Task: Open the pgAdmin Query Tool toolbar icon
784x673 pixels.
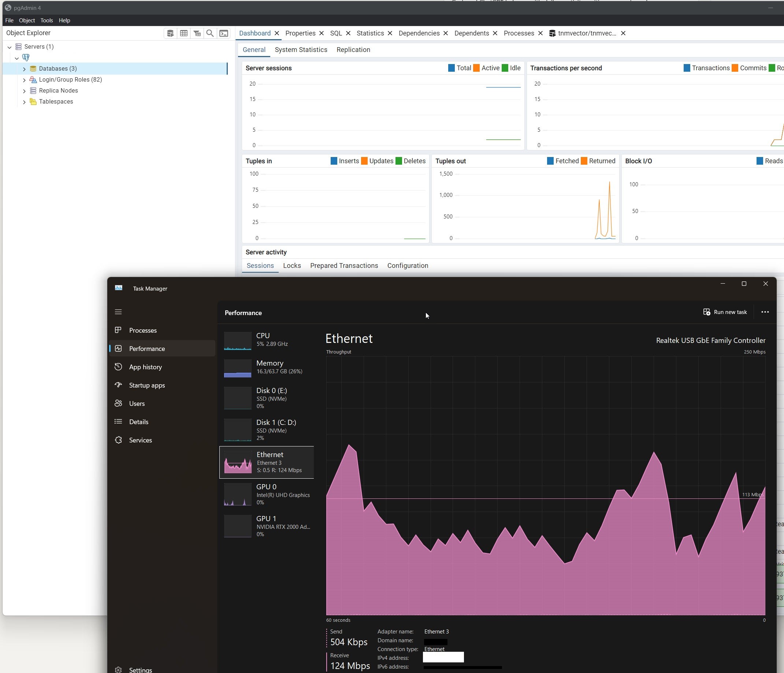Action: (x=170, y=33)
